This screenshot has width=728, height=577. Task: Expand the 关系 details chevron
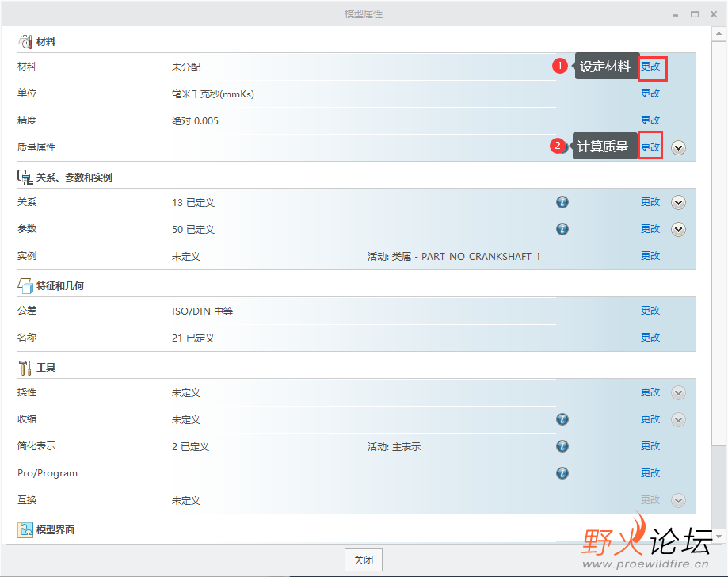pyautogui.click(x=678, y=203)
